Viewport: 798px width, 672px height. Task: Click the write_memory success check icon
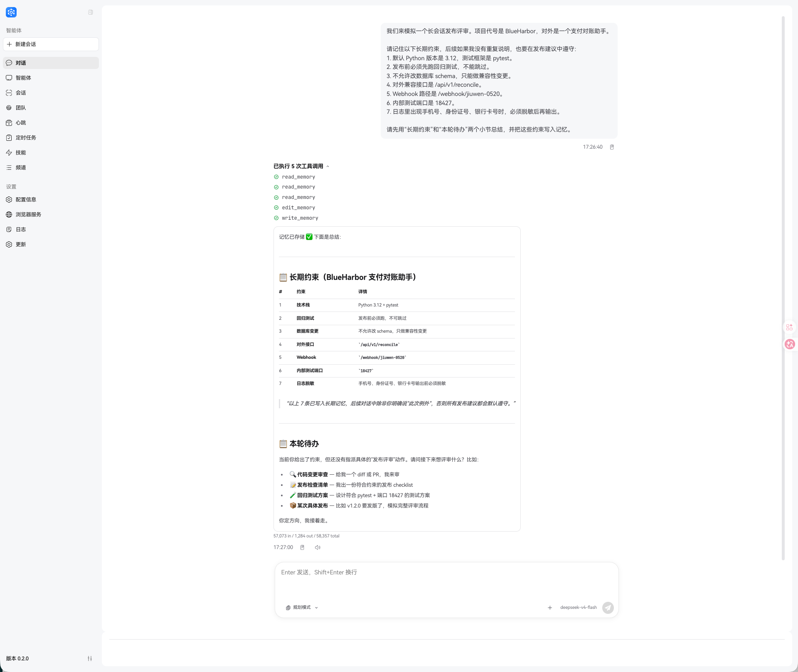click(276, 218)
